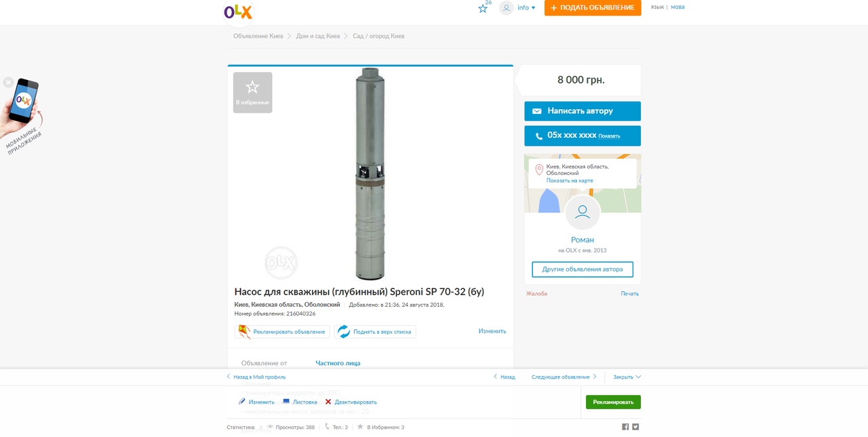Screen dimensions: 868x437
Task: Reveal phone number via Показать
Action: 609,136
